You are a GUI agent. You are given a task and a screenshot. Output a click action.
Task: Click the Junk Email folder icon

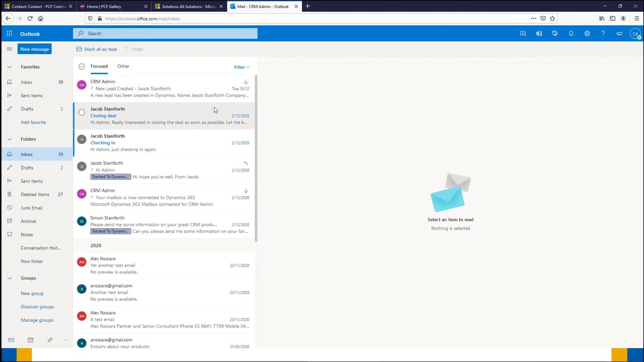(10, 208)
